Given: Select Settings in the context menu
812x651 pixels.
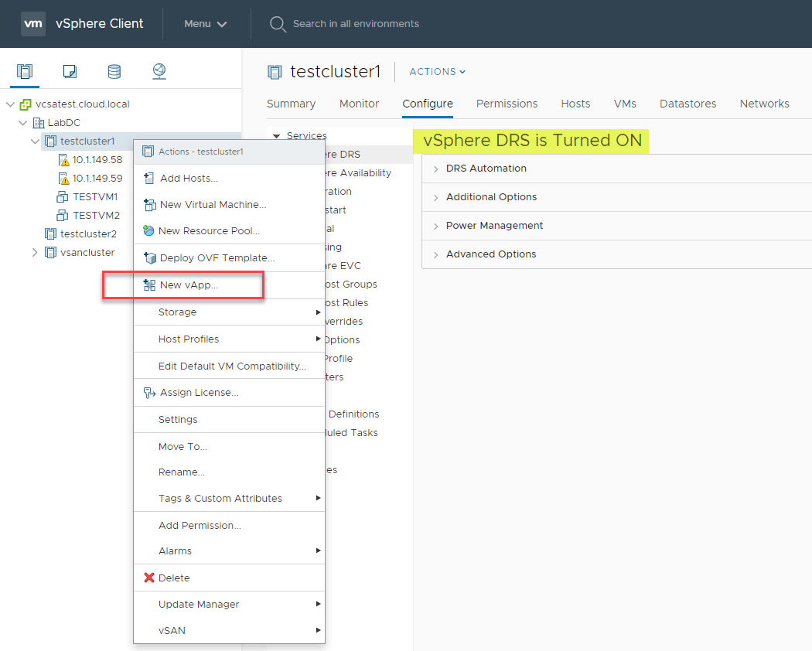Looking at the screenshot, I should click(x=230, y=420).
